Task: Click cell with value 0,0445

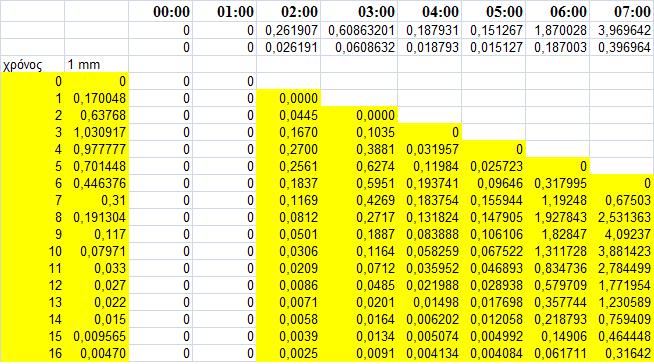Action: [x=288, y=115]
